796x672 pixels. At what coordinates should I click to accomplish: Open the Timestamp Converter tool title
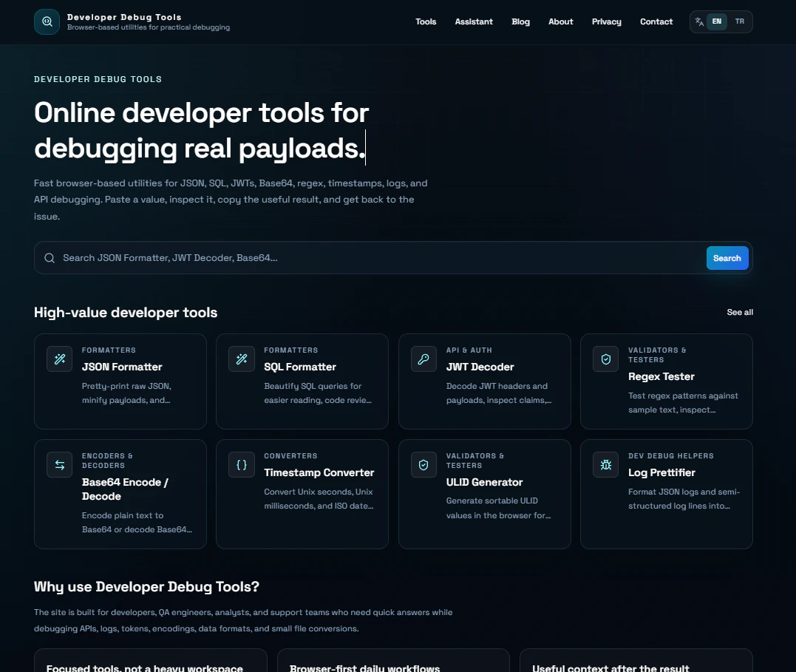[x=319, y=472]
